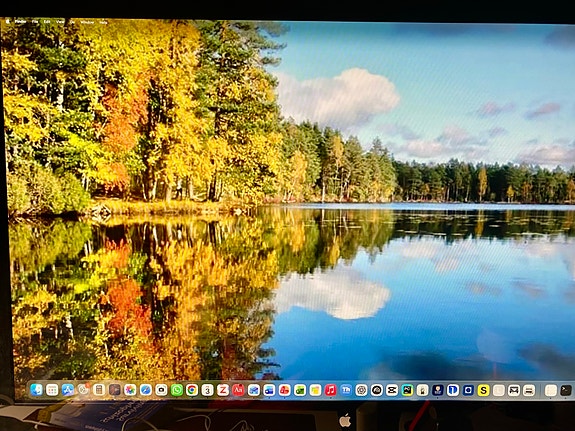Open the printer icon in the Dock
The width and height of the screenshot is (575, 431).
[529, 390]
